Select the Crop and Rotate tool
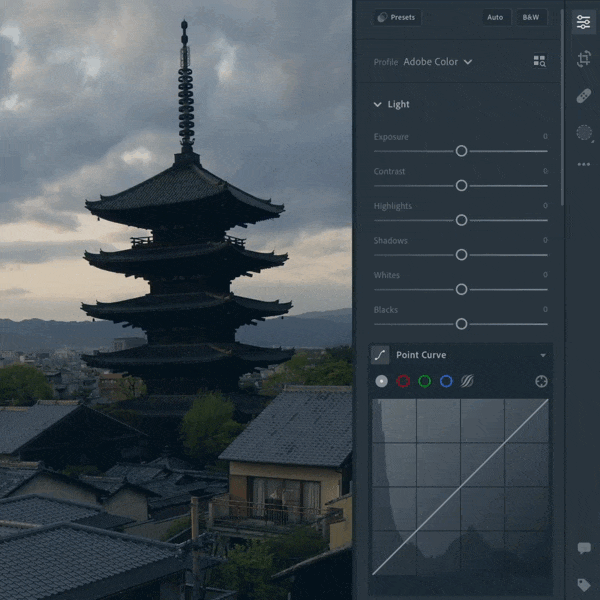This screenshot has height=600, width=600. [x=584, y=59]
